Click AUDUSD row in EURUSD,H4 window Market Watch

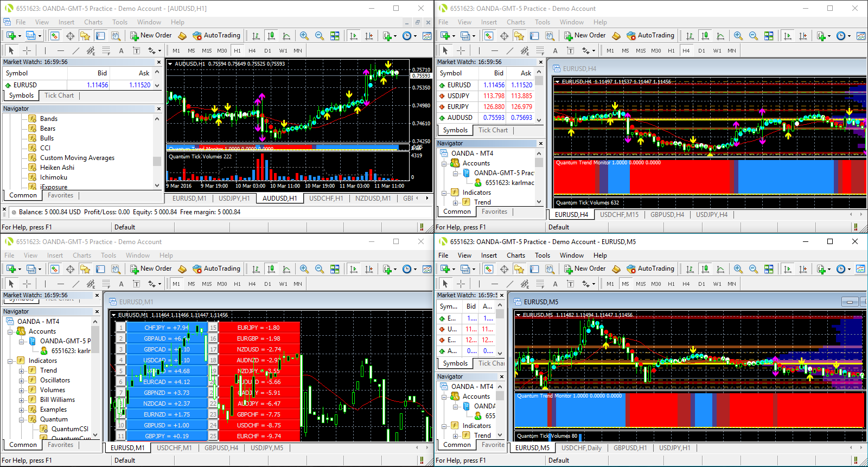486,118
